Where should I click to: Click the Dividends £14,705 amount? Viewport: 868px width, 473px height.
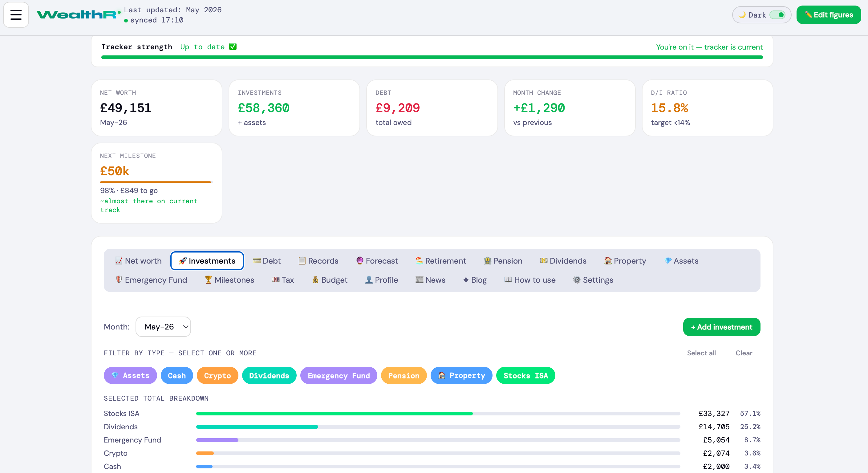point(714,427)
